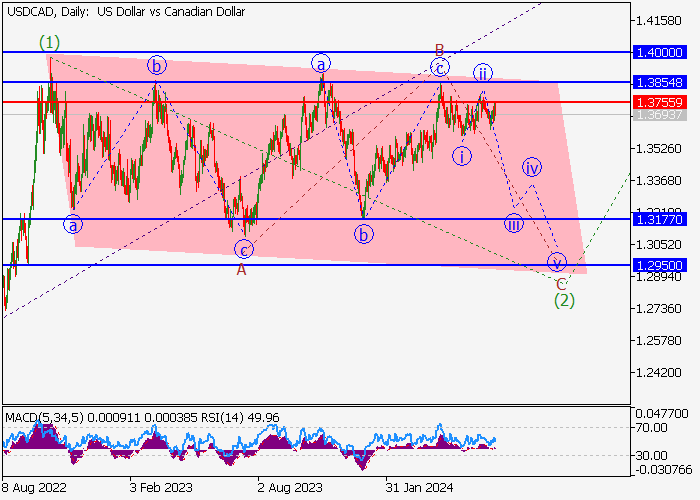700x500 pixels.
Task: Select the 2 Aug 2023 date label
Action: 290,488
